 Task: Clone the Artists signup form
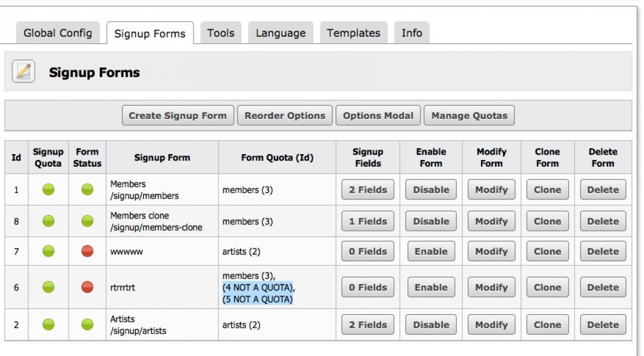547,325
